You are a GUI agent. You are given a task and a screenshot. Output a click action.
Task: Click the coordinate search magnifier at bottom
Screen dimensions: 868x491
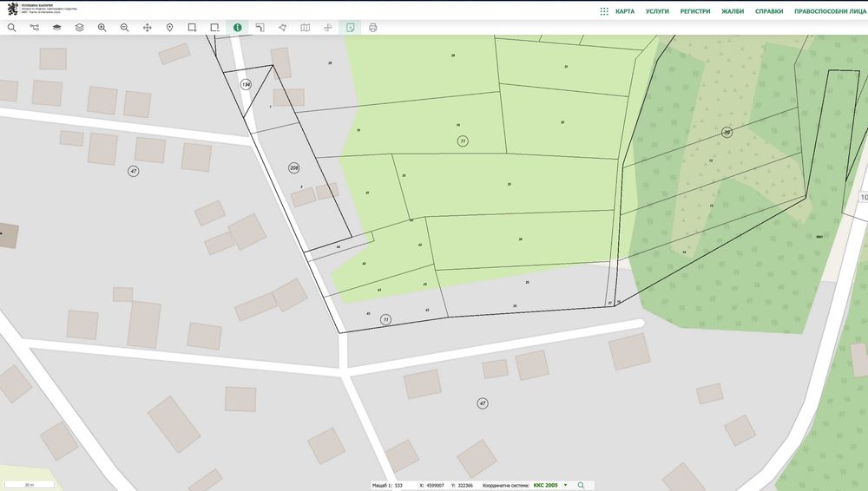click(581, 485)
